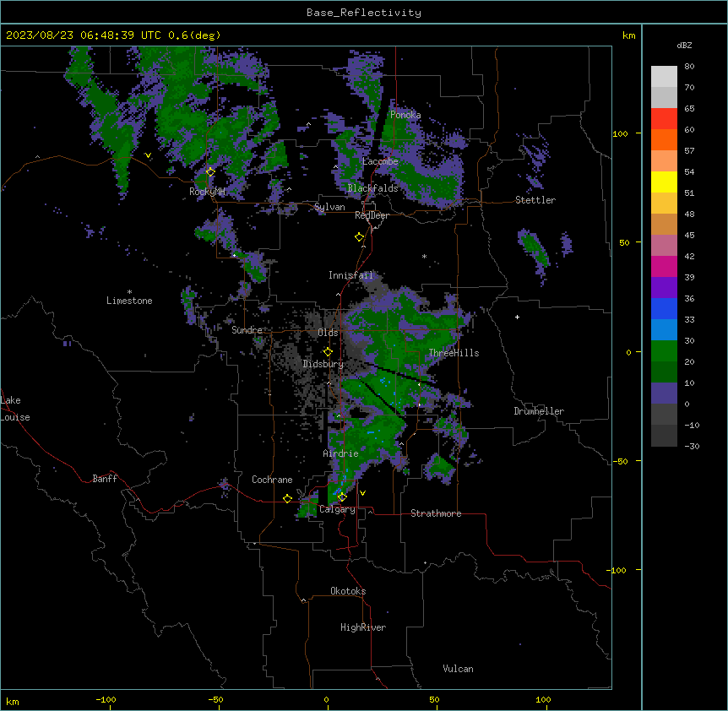Click the Blackfalds city label

[x=372, y=188]
